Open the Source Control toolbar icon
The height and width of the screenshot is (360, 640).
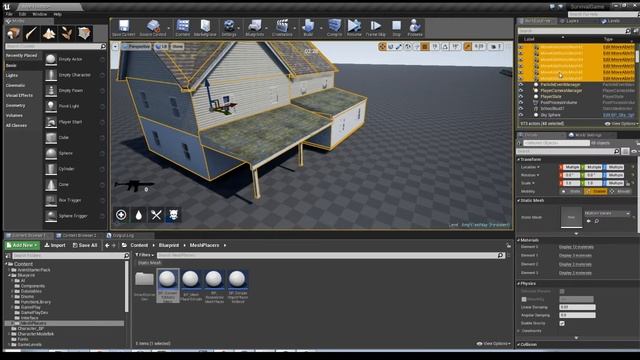[x=153, y=27]
